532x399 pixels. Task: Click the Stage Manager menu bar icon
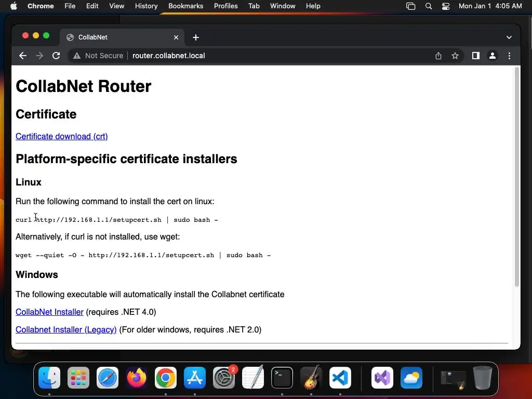[x=410, y=6]
